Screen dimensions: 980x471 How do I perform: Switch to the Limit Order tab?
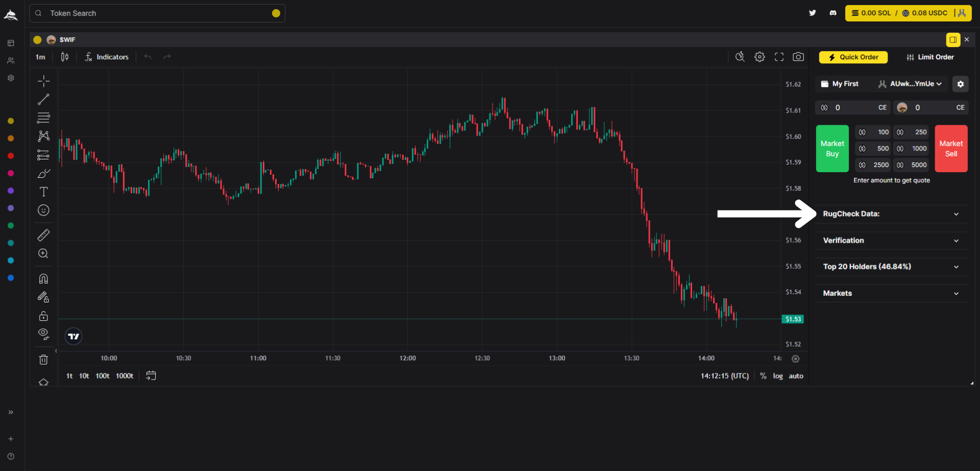click(930, 57)
